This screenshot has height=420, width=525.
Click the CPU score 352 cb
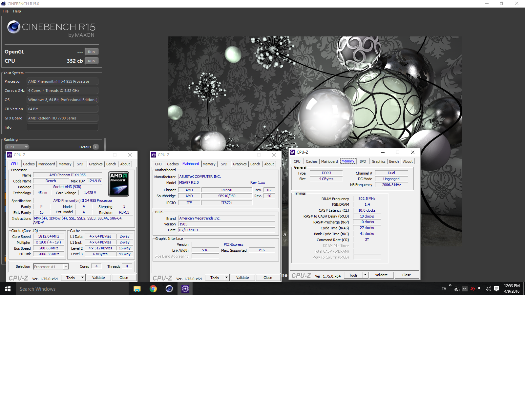(x=75, y=61)
